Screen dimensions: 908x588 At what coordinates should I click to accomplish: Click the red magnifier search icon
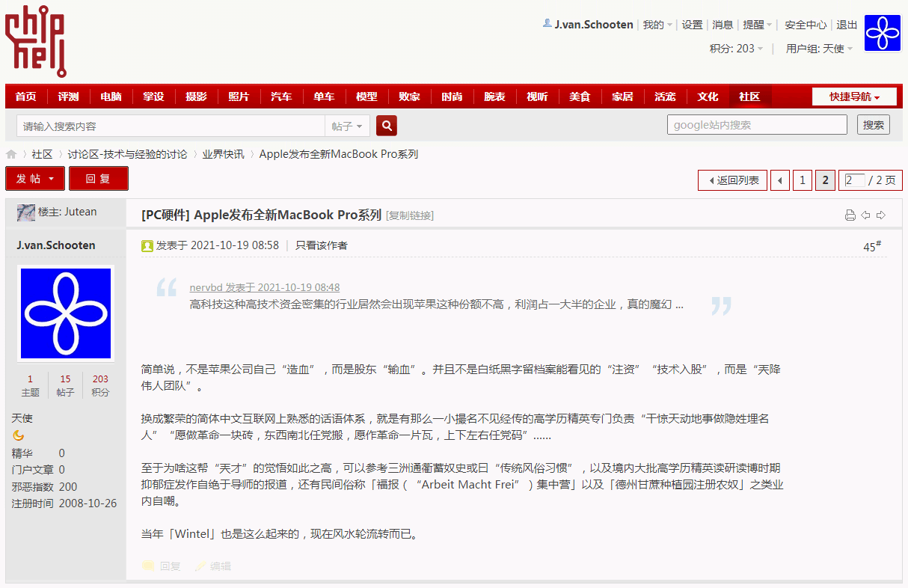(387, 126)
